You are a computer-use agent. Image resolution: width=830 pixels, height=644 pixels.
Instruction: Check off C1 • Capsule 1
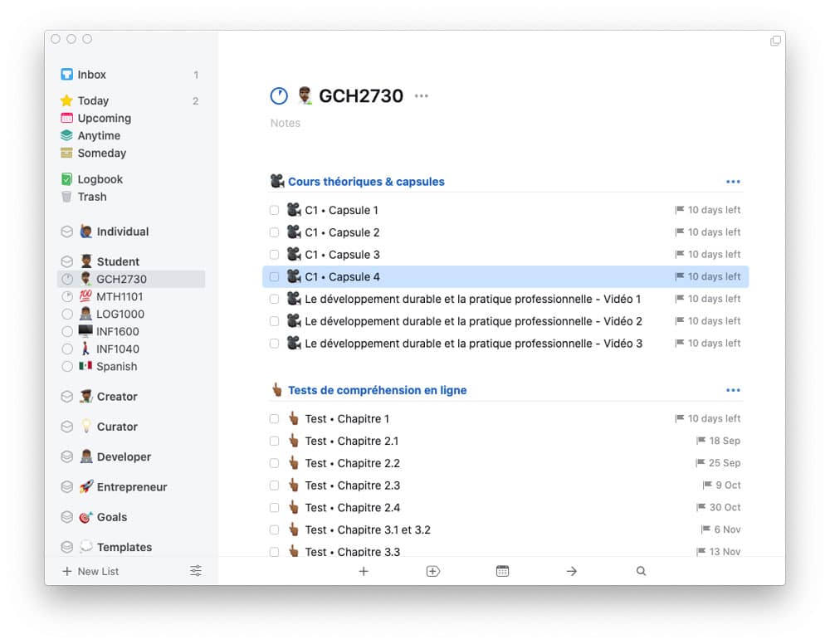(274, 210)
